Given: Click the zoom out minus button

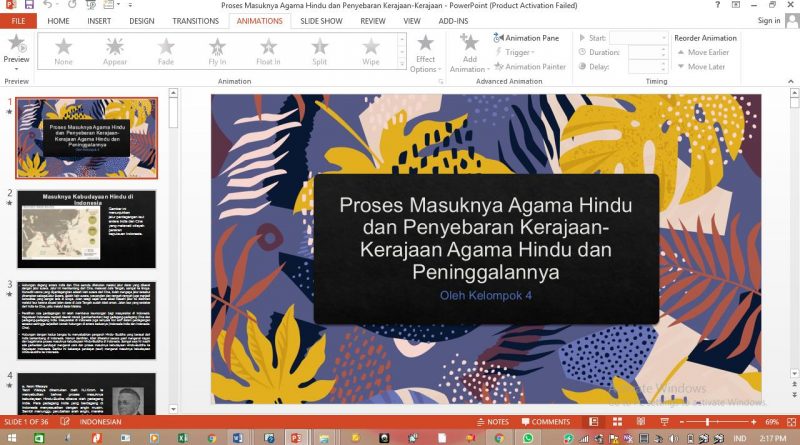Looking at the screenshot, I should pyautogui.click(x=682, y=422).
